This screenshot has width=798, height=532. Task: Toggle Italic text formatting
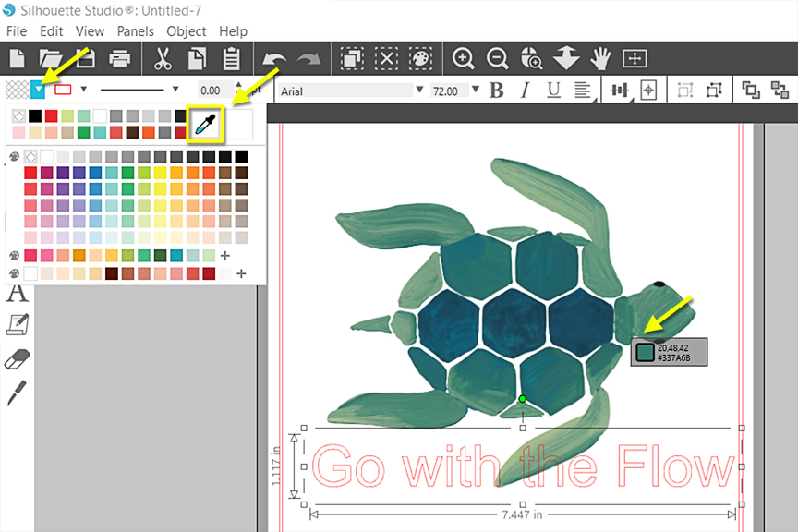(x=526, y=91)
